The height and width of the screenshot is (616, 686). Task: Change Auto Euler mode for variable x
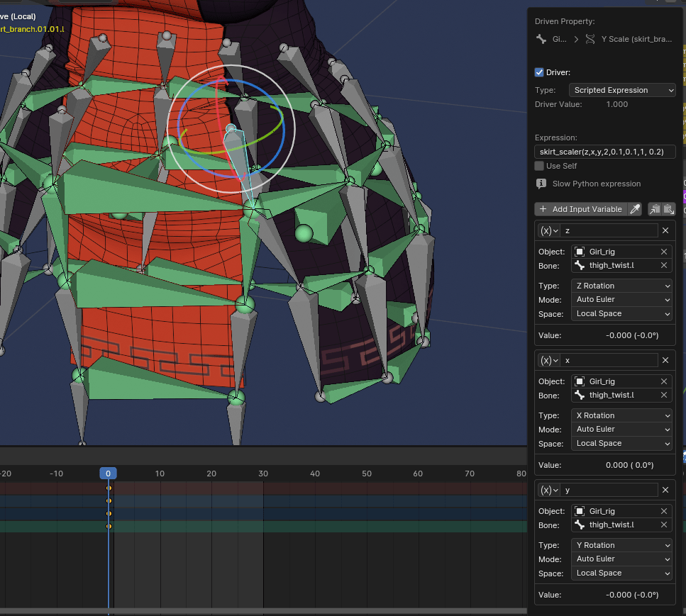coord(622,429)
